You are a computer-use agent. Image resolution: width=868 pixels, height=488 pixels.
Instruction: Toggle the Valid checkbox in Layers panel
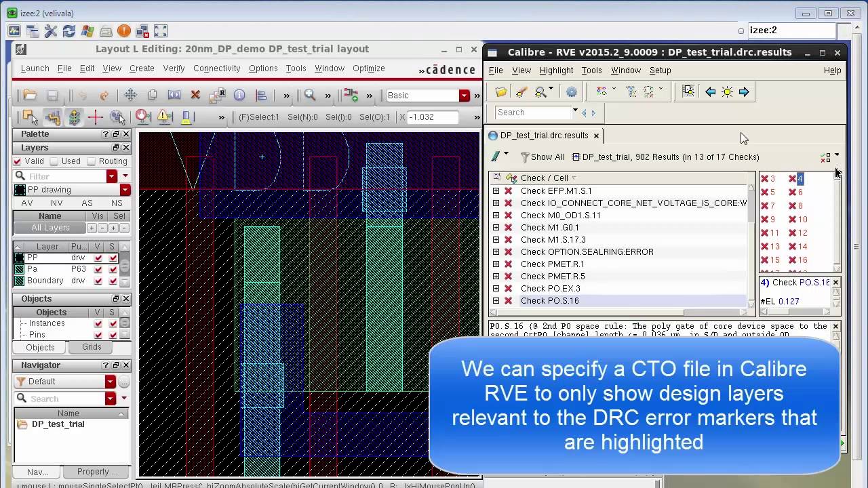coord(18,161)
